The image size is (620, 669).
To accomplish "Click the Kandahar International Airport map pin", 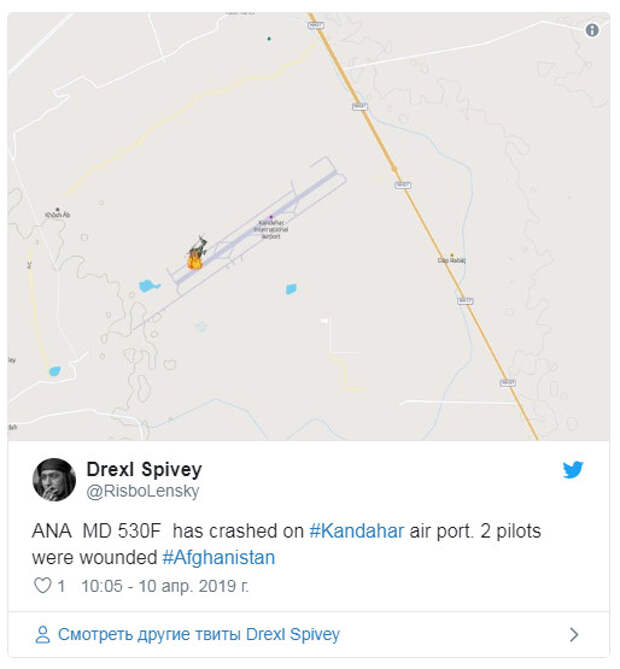I will [x=270, y=217].
